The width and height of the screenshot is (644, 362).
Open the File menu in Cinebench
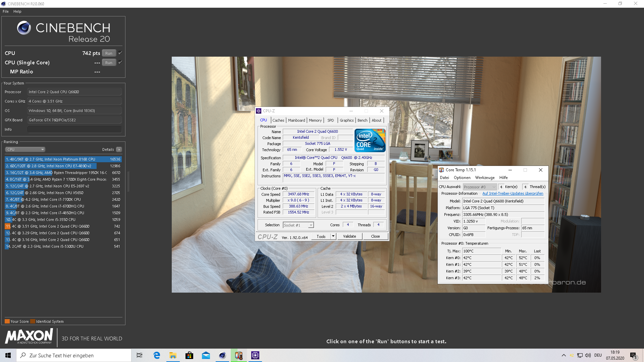click(6, 11)
